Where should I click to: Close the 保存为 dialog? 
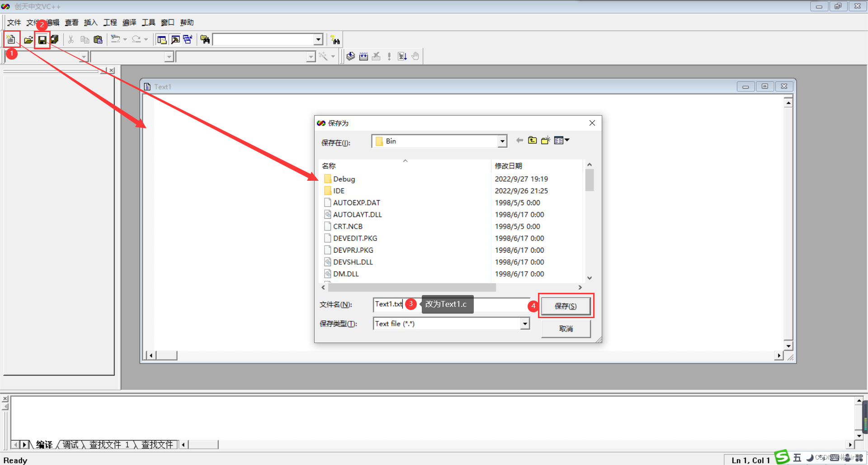coord(592,123)
